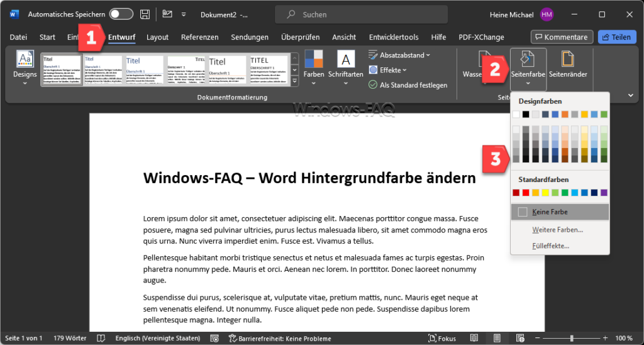The width and height of the screenshot is (644, 345).
Task: Click the Teilen button
Action: tap(616, 37)
